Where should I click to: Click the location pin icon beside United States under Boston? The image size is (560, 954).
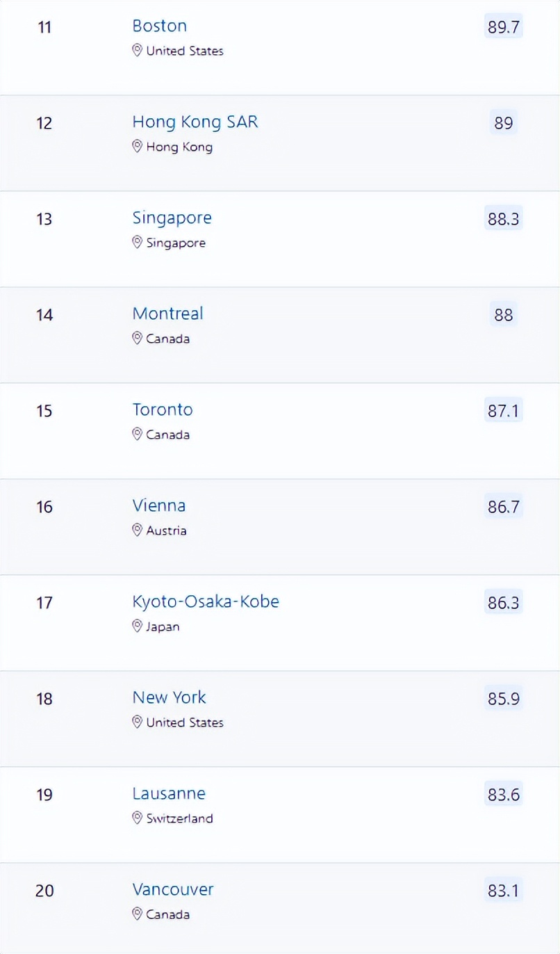coord(138,51)
